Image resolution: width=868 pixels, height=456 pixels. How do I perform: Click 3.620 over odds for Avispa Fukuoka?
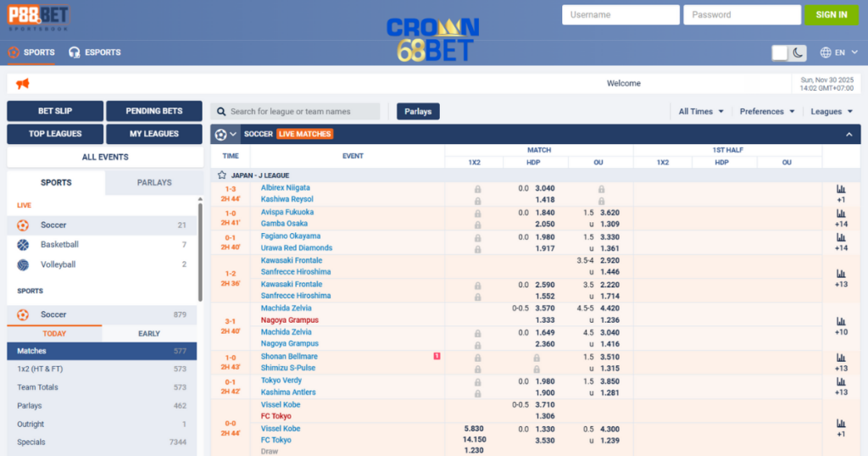pyautogui.click(x=609, y=213)
